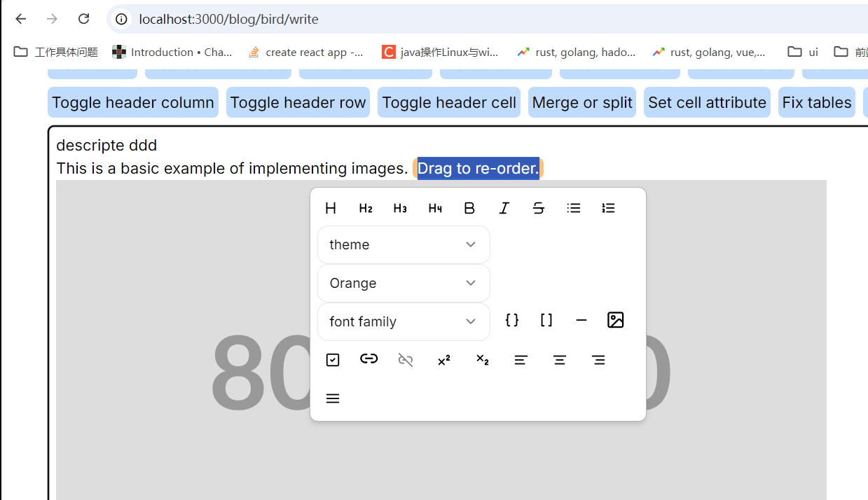This screenshot has width=868, height=500.
Task: Open first rust, golang, hado... bookmark
Action: point(576,52)
